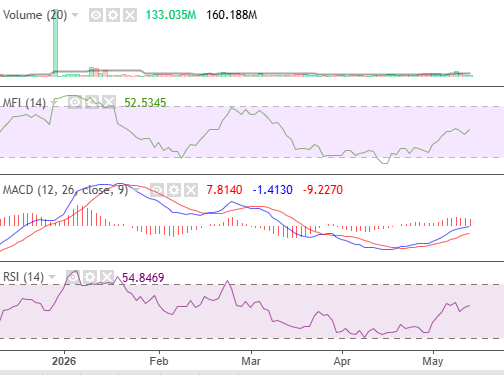The image size is (504, 377).
Task: Open MFI (14) settings gear icon
Action: (x=92, y=102)
